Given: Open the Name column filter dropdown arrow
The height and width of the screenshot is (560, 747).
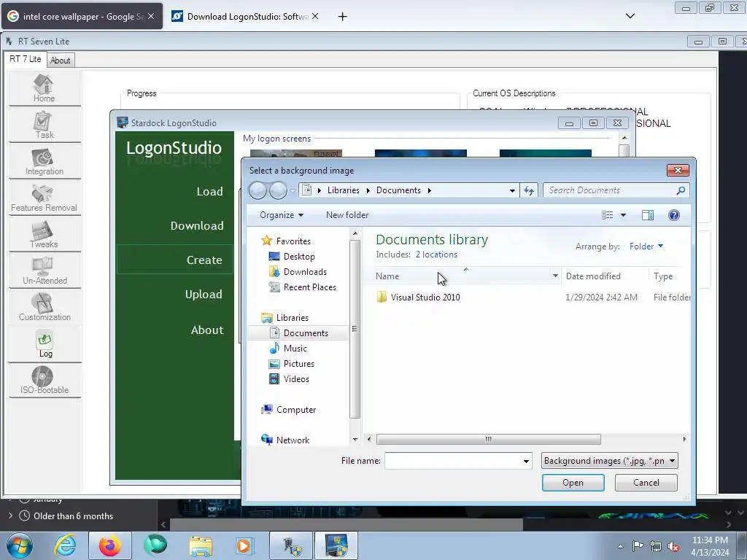Looking at the screenshot, I should tap(555, 276).
